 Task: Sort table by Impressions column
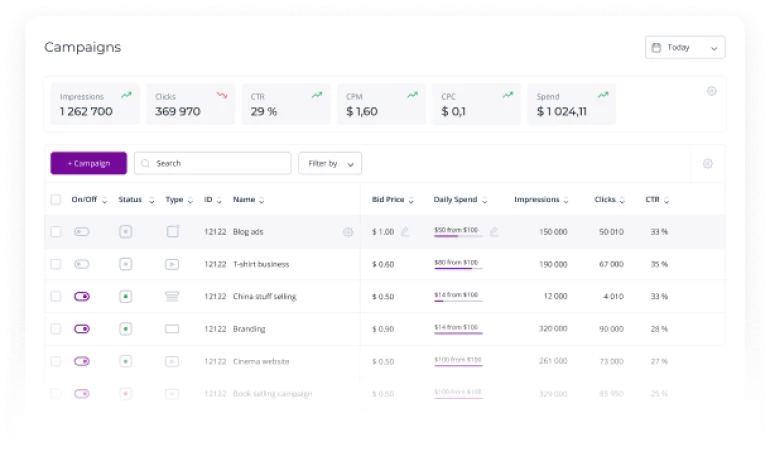tap(541, 200)
